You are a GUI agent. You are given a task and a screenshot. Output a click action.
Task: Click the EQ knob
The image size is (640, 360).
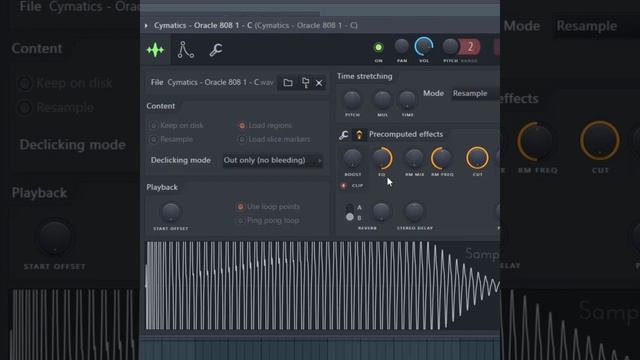pyautogui.click(x=382, y=158)
